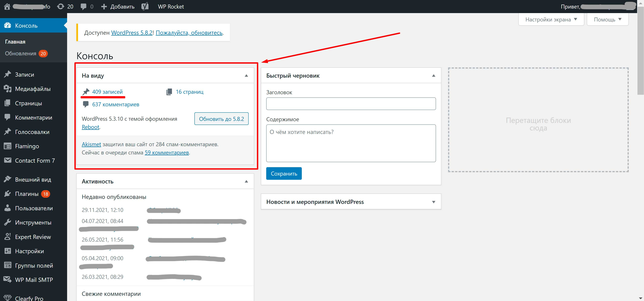Viewport: 644px width, 301px height.
Task: Click the wrench icon for Инструменты
Action: [x=8, y=223]
